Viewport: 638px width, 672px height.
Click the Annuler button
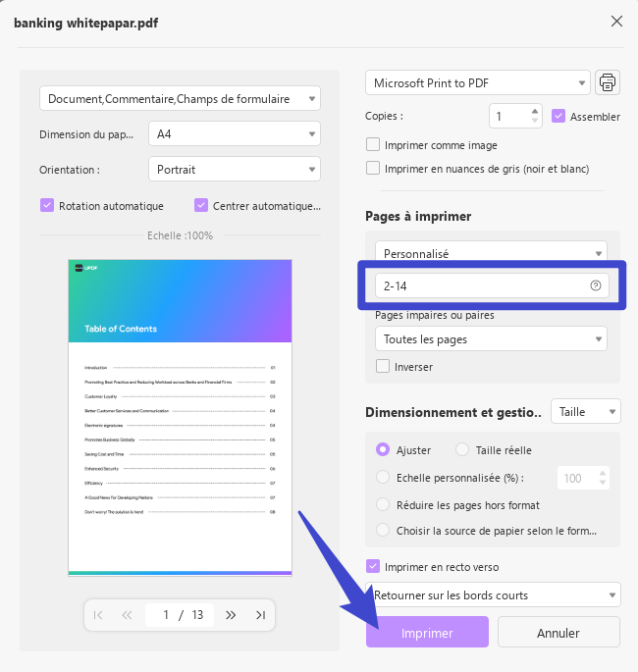tap(558, 633)
